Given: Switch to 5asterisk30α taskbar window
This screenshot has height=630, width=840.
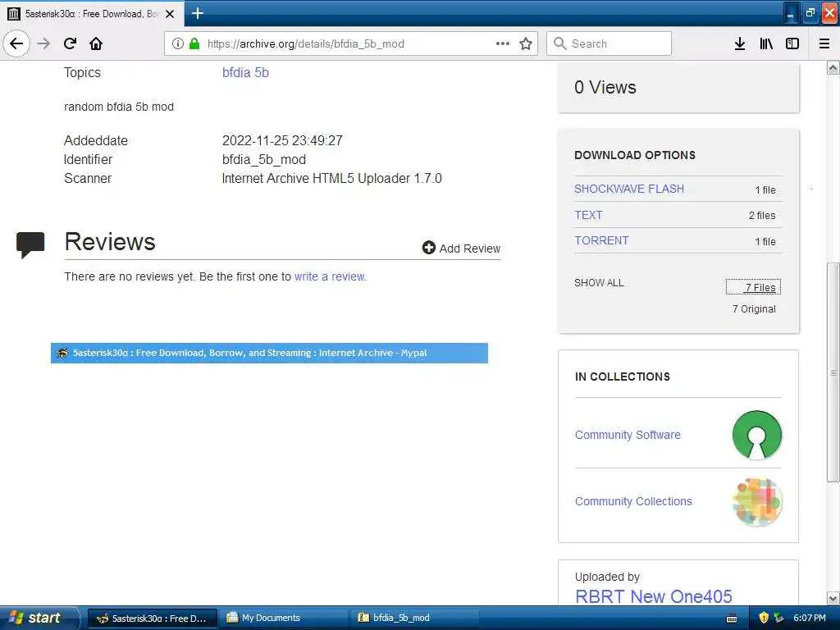Looking at the screenshot, I should 152,618.
